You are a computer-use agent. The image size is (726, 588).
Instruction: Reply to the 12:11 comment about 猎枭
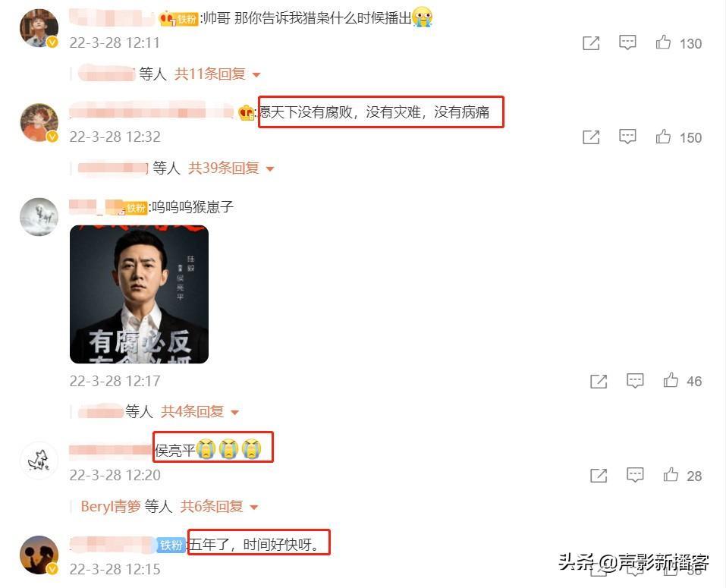(x=627, y=42)
